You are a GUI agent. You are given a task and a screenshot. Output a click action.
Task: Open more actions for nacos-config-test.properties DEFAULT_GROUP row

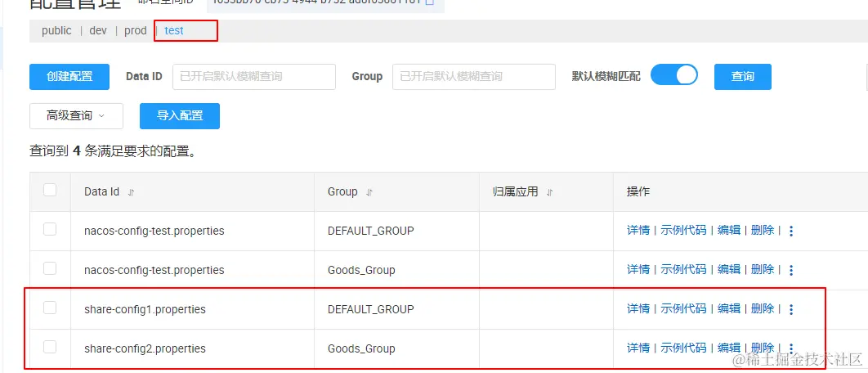[x=791, y=231]
